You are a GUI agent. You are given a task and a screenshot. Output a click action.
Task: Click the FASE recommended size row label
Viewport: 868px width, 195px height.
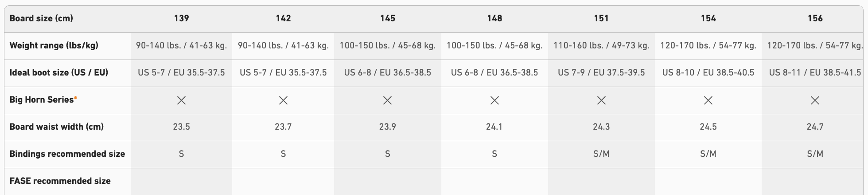pyautogui.click(x=60, y=181)
